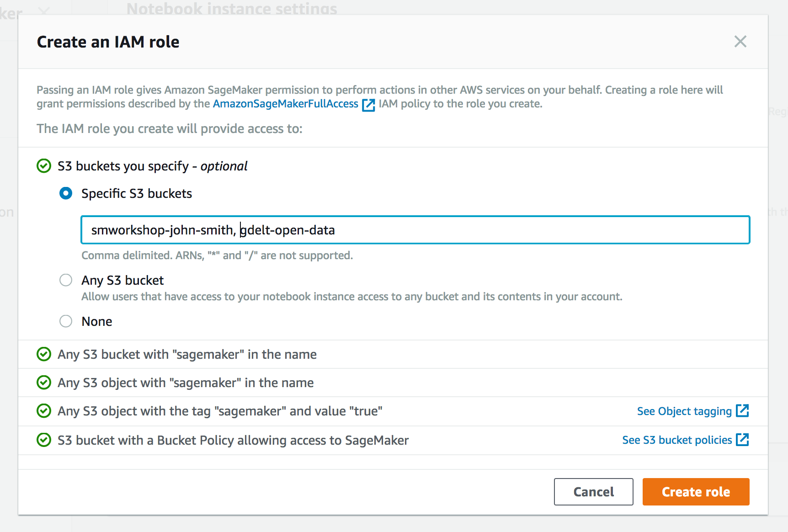Cancel the IAM role creation
Viewport: 788px width, 532px height.
(x=593, y=492)
